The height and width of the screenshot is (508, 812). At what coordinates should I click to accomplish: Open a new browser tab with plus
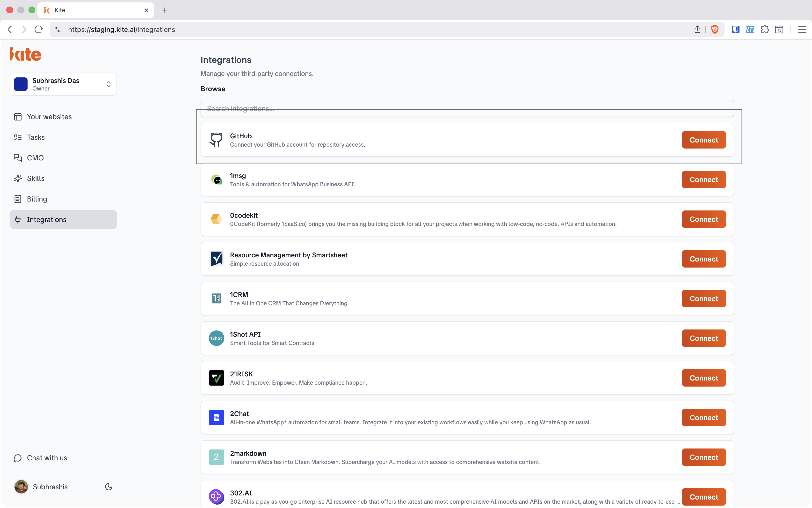pyautogui.click(x=164, y=10)
